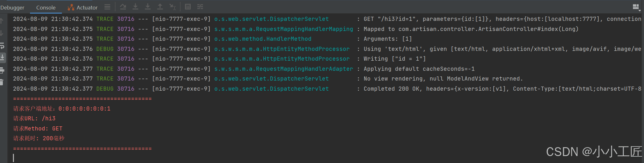This screenshot has height=163, width=644.
Task: Click the Run to Cursor icon
Action: pos(172,7)
